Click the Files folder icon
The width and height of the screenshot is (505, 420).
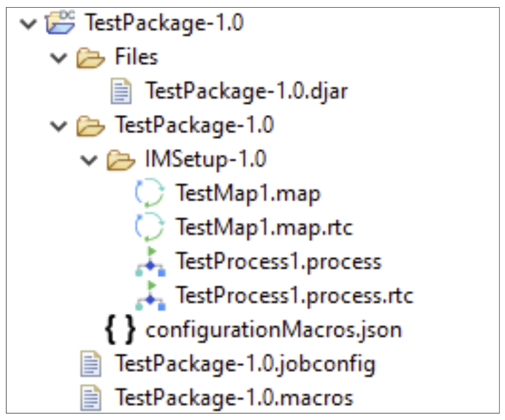point(91,58)
